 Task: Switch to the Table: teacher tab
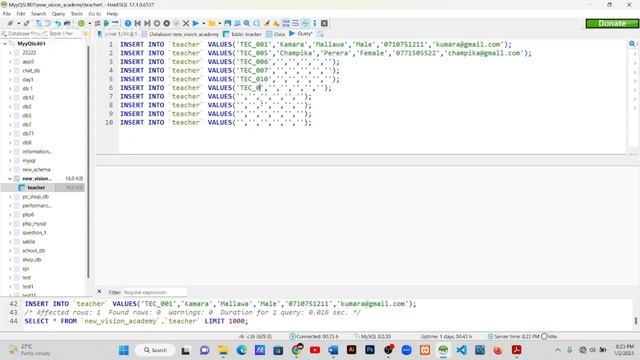tap(242, 34)
